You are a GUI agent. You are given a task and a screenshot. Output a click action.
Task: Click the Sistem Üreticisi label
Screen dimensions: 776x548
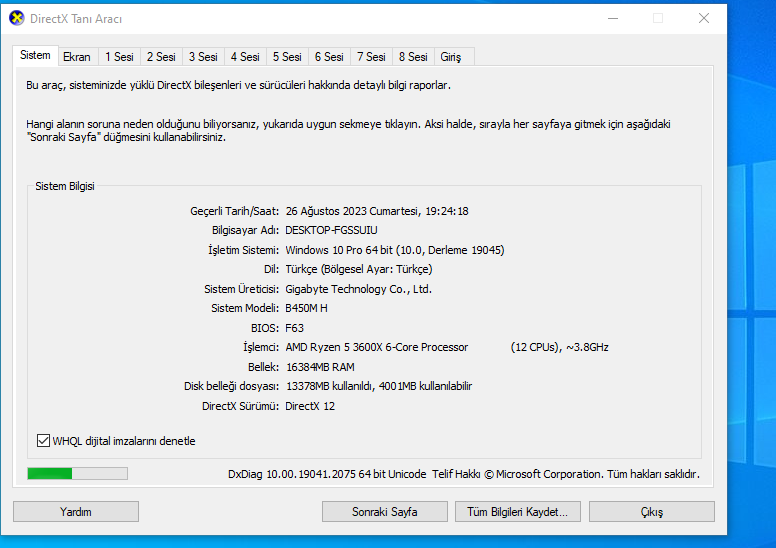pyautogui.click(x=242, y=289)
